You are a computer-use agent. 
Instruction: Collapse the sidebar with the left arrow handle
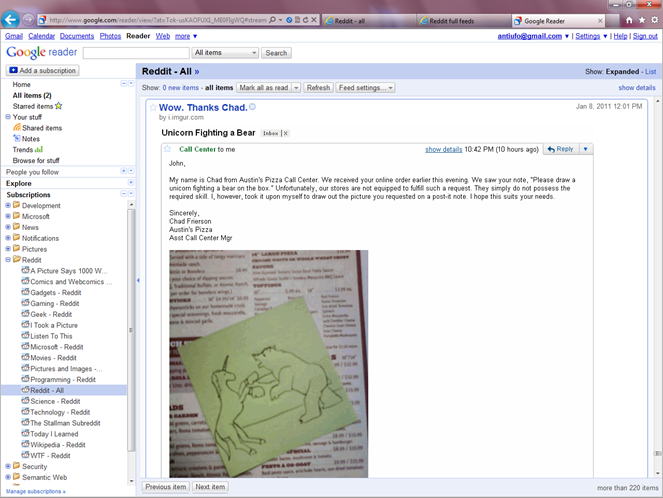click(x=138, y=280)
